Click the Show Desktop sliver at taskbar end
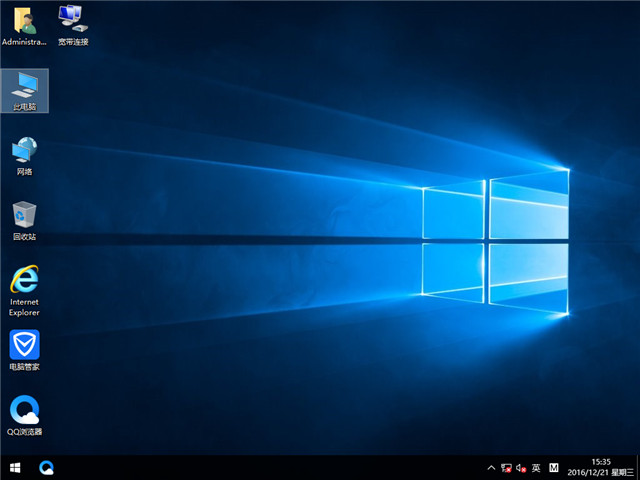Screen dimensions: 640x480 click(x=637, y=467)
